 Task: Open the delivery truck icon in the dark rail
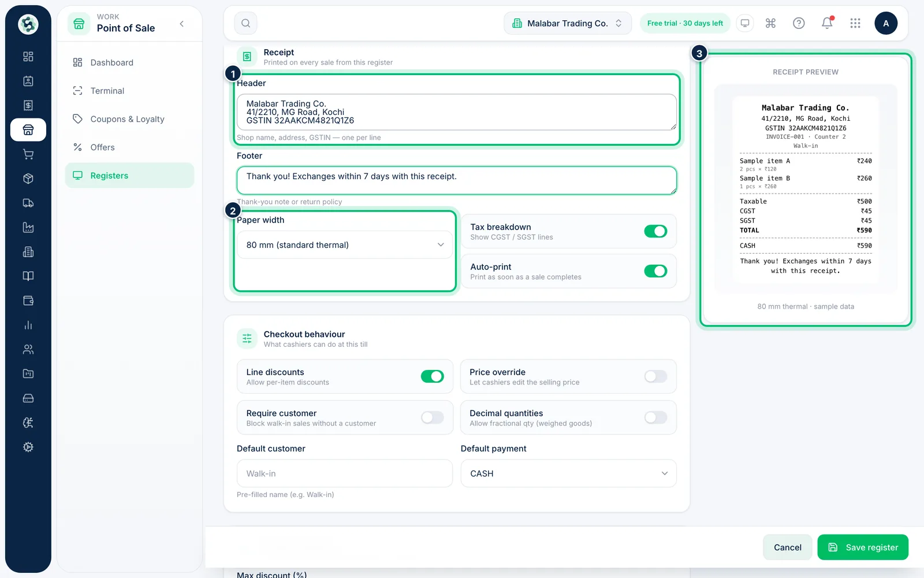click(28, 203)
